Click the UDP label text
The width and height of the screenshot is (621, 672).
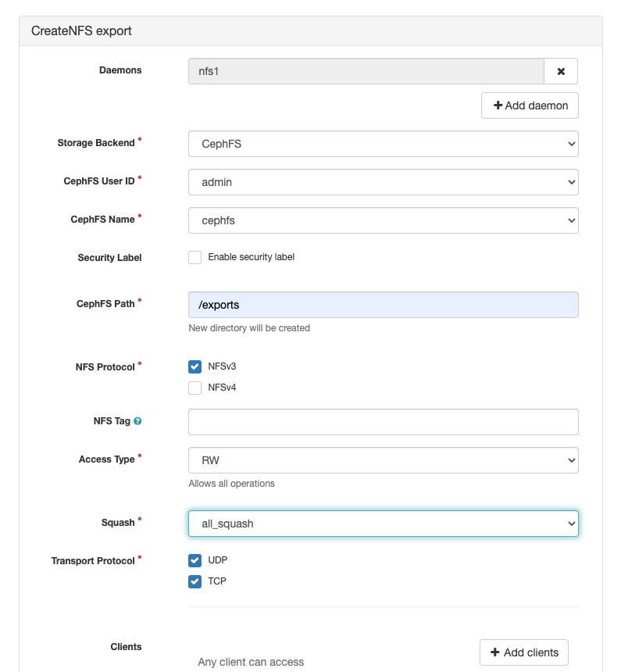(x=217, y=560)
